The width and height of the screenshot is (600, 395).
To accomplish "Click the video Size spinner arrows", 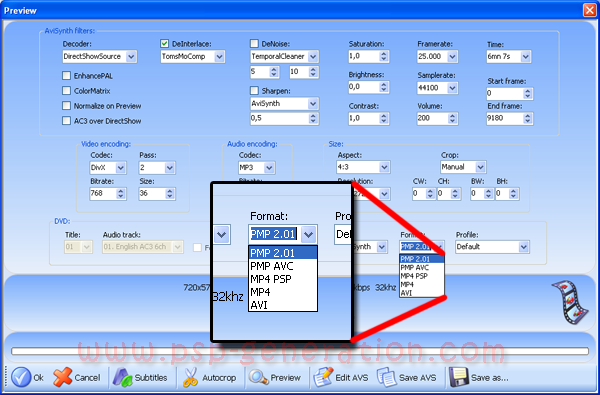I will [170, 194].
